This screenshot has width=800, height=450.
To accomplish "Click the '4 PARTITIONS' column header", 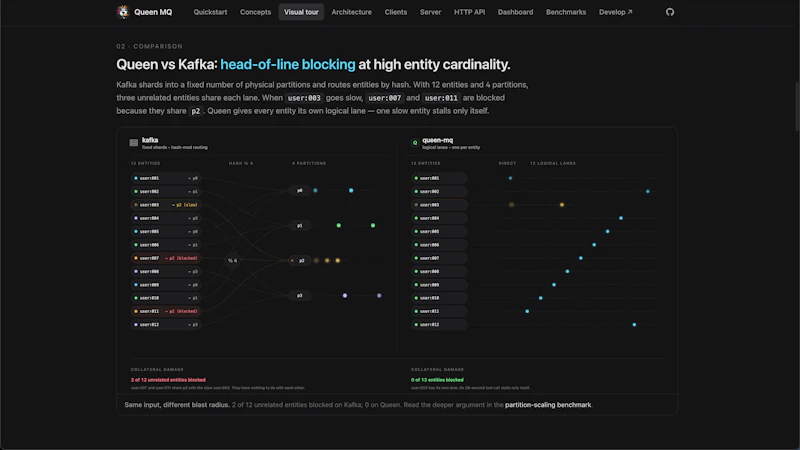I will click(309, 163).
